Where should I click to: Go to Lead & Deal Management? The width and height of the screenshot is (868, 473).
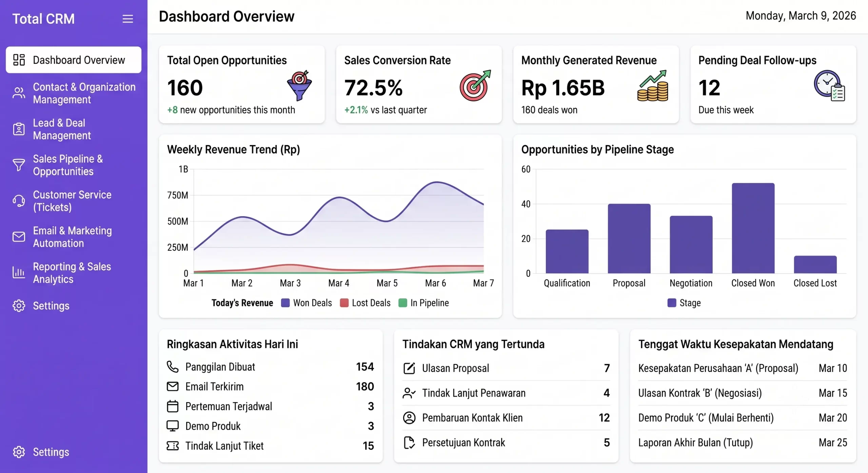(74, 129)
